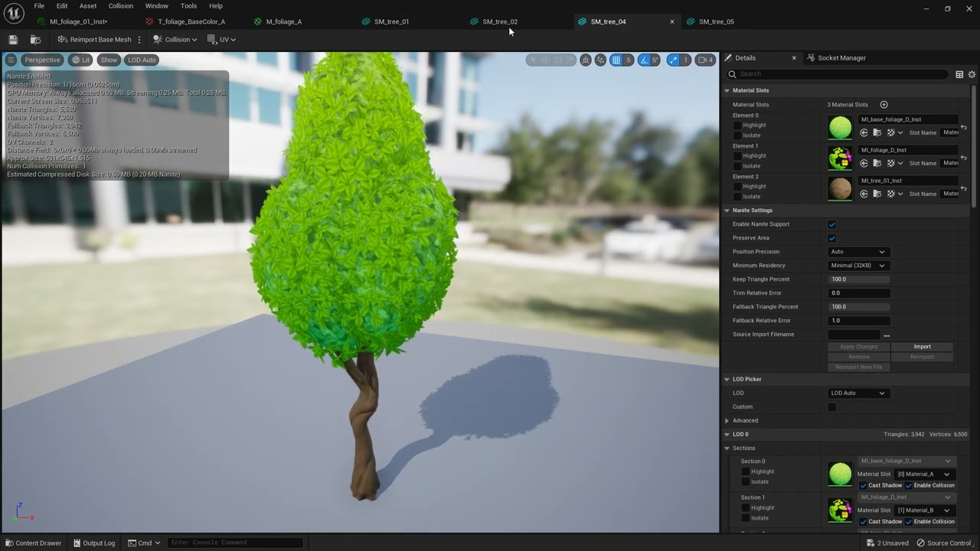Open File menu

pos(38,6)
